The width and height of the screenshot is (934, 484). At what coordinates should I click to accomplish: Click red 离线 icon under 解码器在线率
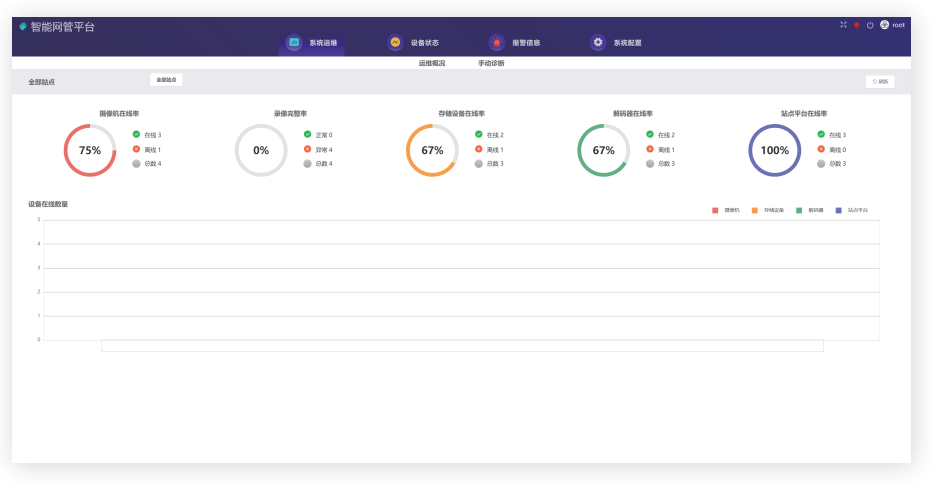click(650, 149)
